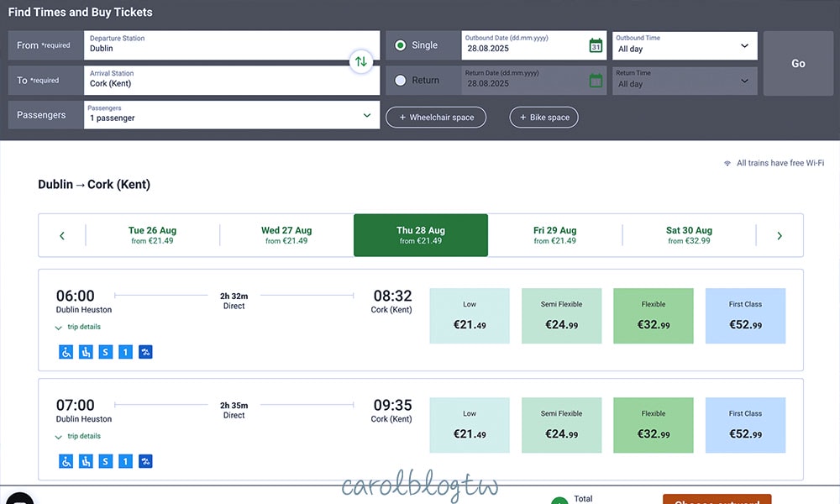This screenshot has height=504, width=840.
Task: Open the outbound date calendar icon
Action: [x=596, y=45]
